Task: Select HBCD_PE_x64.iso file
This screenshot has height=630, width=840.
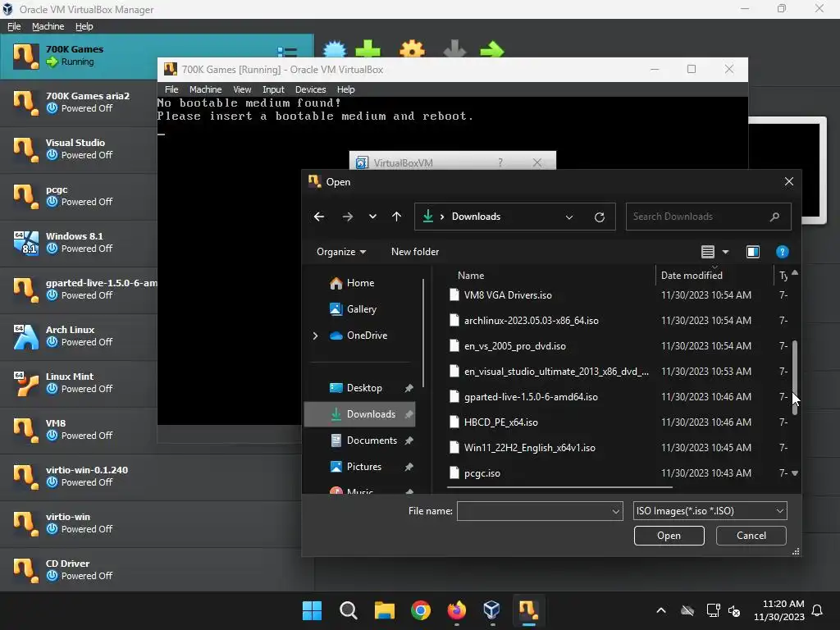Action: (x=501, y=422)
